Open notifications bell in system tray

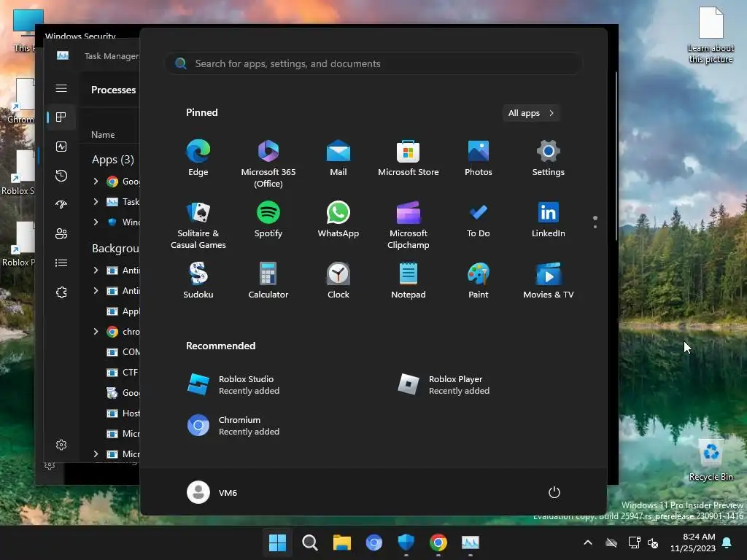(x=727, y=542)
